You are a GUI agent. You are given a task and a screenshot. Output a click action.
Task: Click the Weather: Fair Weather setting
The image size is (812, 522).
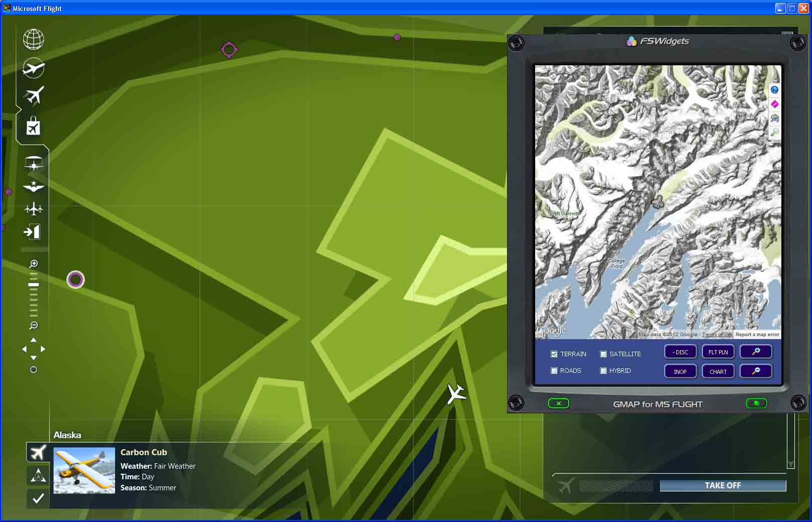pyautogui.click(x=158, y=466)
